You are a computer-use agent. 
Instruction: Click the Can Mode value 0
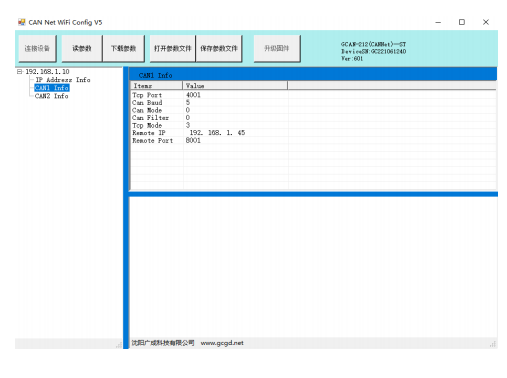coord(188,110)
